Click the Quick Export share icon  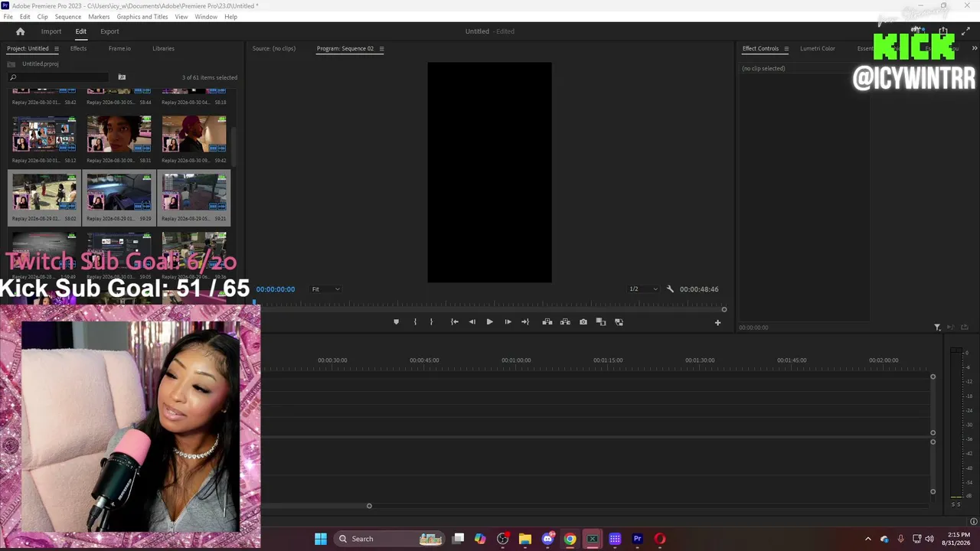tap(943, 31)
